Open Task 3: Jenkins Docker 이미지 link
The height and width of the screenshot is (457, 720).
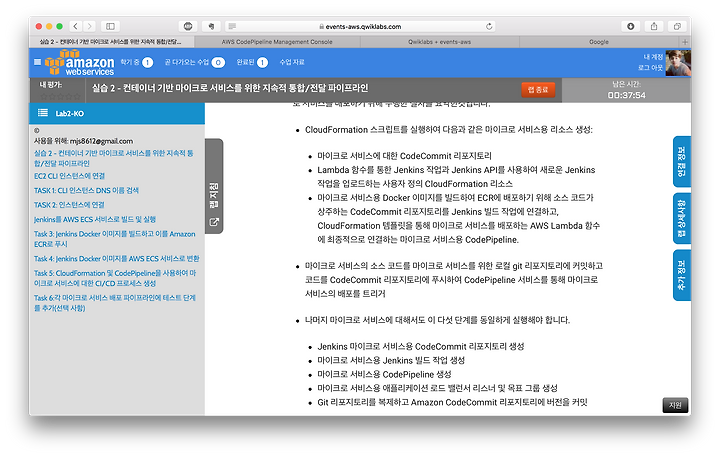pyautogui.click(x=114, y=239)
